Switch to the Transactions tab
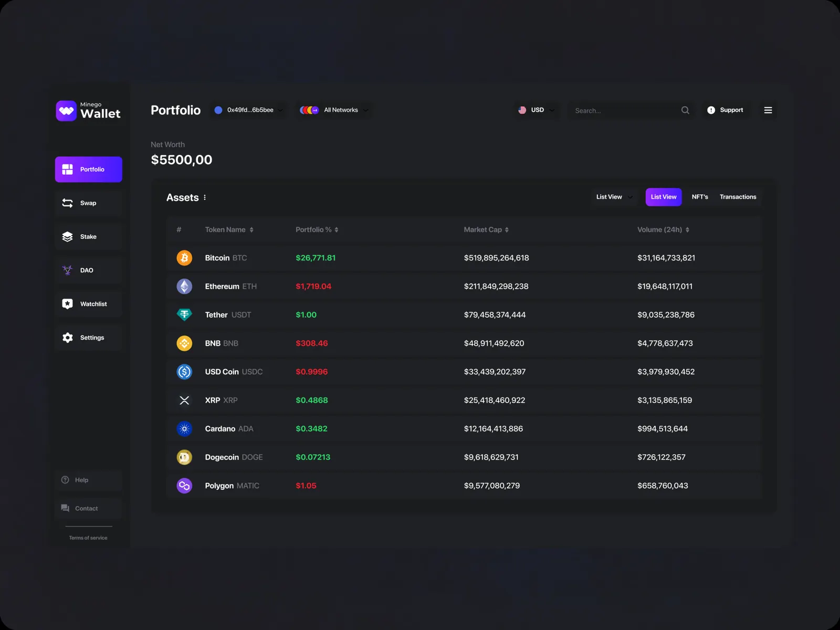Screen dimensions: 840x630 [738, 197]
